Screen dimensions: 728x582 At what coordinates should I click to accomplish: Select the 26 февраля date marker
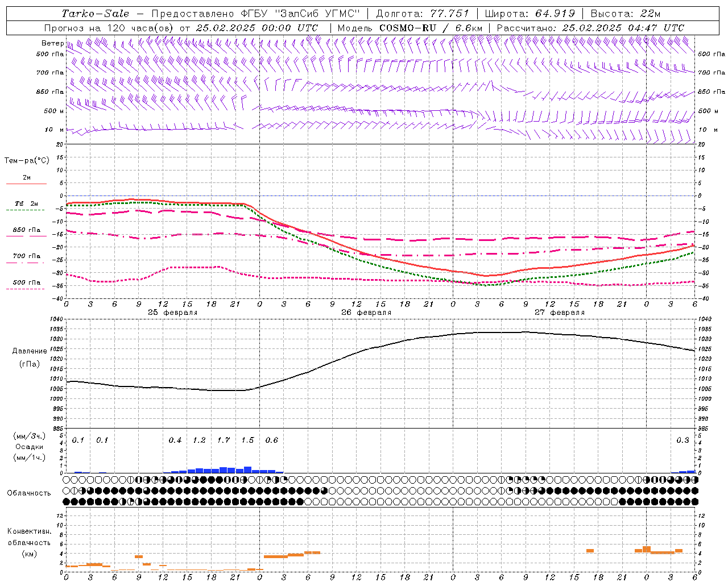[366, 313]
